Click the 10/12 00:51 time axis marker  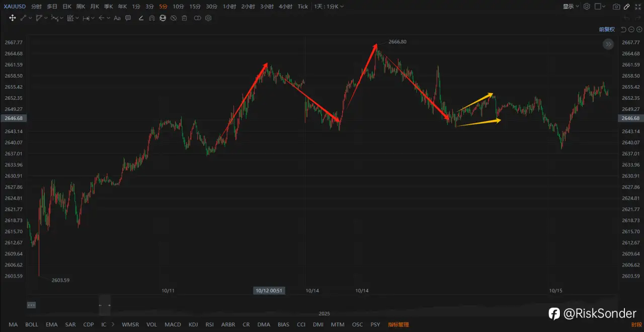coord(269,291)
